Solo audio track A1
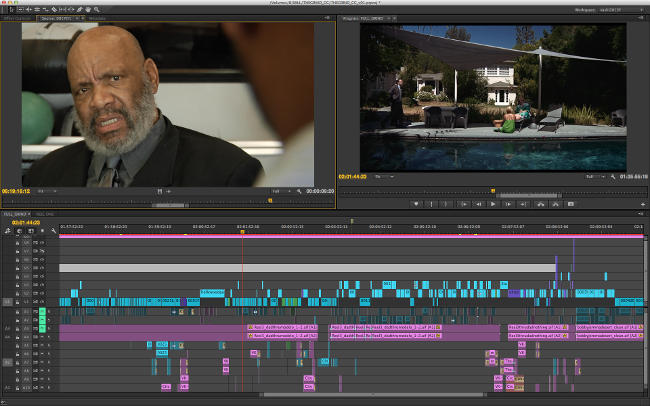Viewport: 650px width, 406px height. click(49, 311)
